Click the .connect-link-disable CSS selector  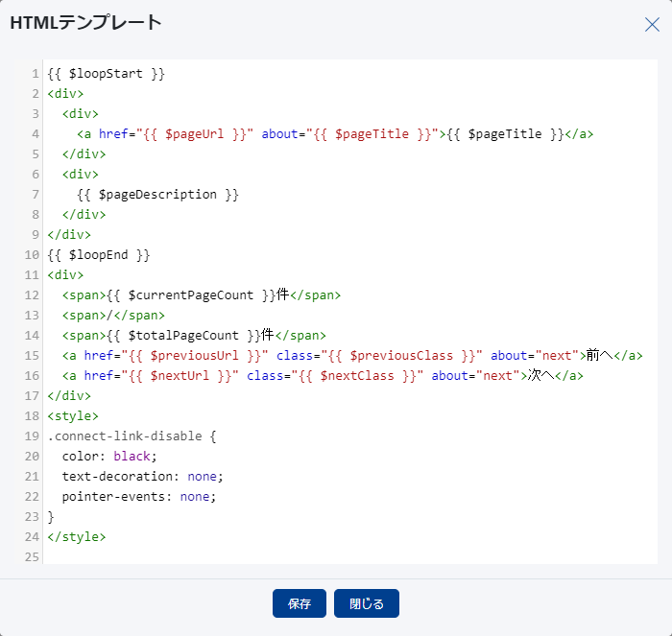coord(125,436)
